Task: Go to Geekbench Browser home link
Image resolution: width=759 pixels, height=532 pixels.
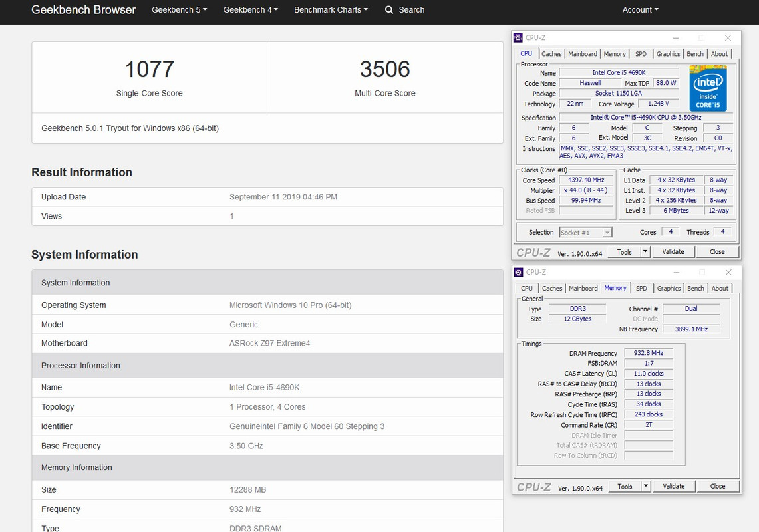Action: tap(83, 10)
